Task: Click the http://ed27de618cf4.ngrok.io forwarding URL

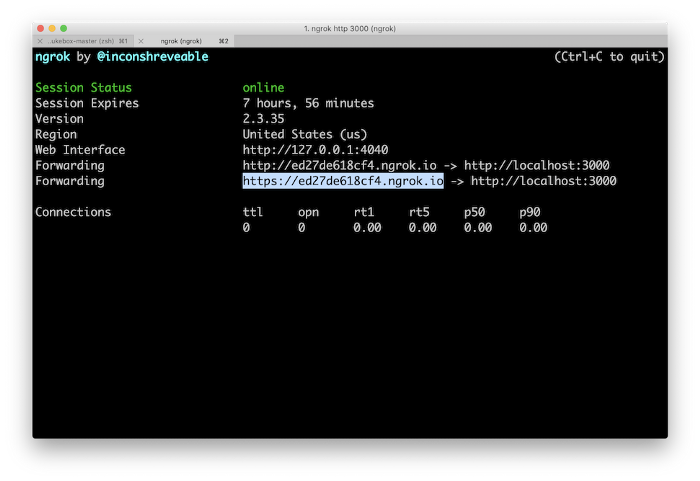Action: coord(339,166)
